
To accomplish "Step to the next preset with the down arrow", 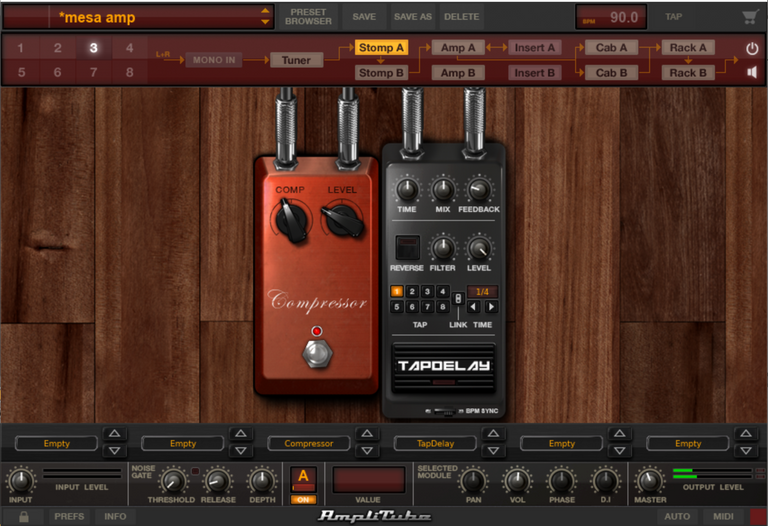I will 265,22.
